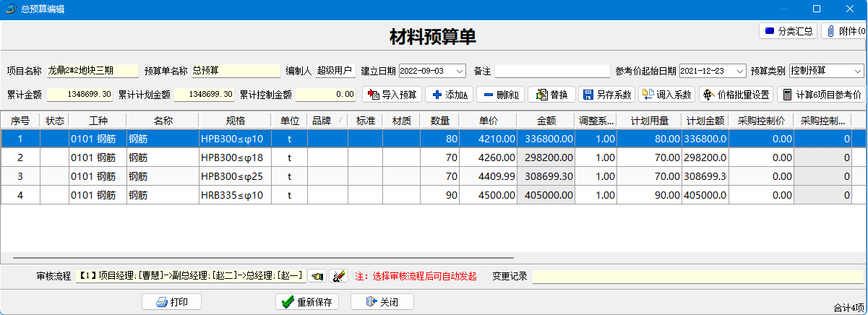
Task: Click the 替换 replace button
Action: click(x=551, y=95)
